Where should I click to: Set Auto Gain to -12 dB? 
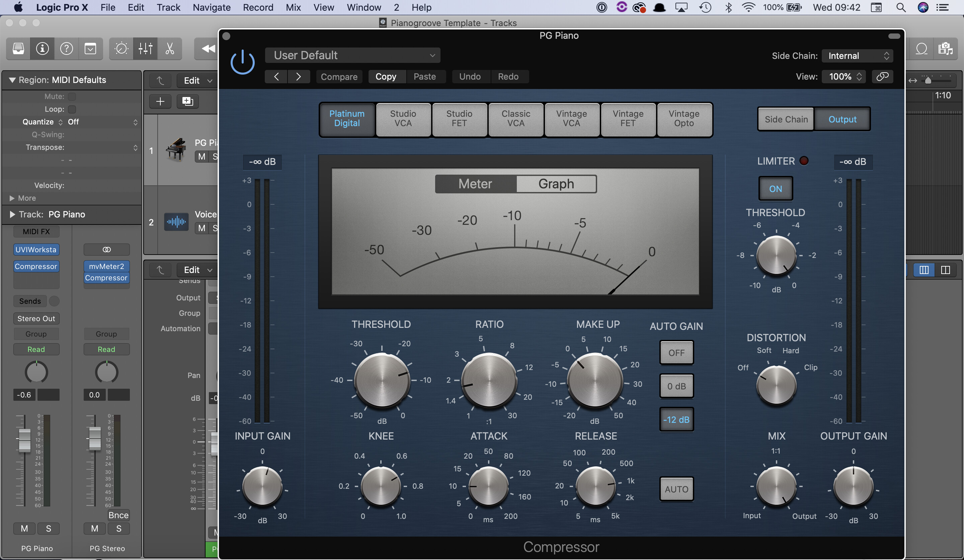coord(676,419)
